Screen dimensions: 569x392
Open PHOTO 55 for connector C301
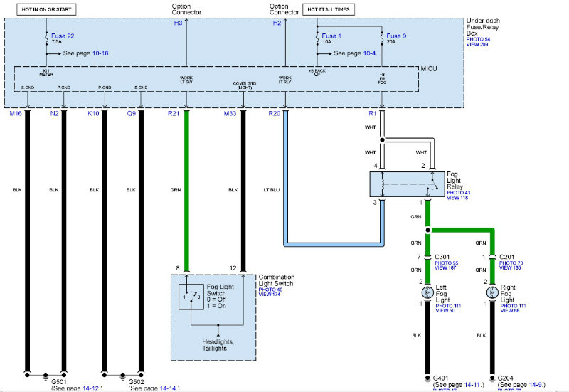coord(447,263)
